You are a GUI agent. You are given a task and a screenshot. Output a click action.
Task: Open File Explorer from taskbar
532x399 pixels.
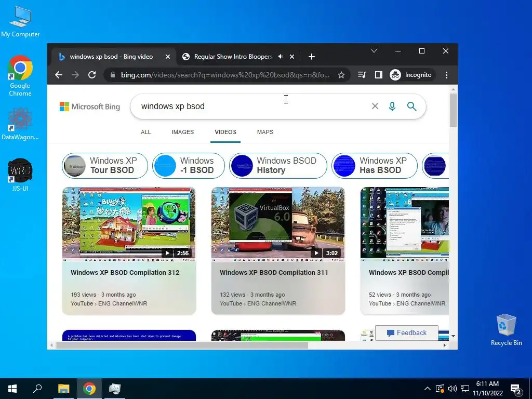[63, 389]
